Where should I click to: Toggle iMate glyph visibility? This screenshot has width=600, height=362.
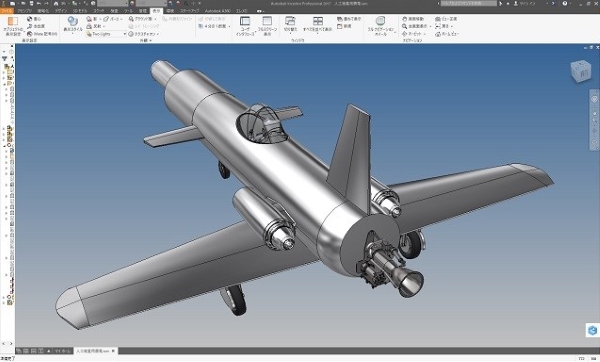[42, 34]
